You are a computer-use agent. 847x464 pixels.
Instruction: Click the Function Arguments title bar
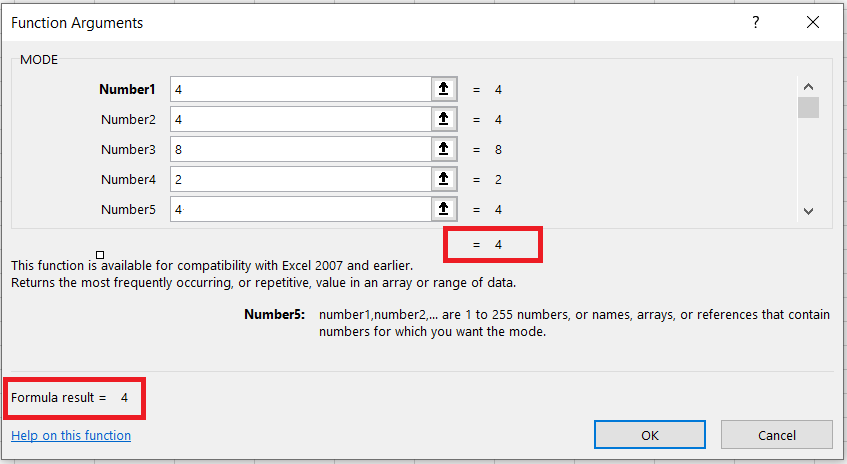tap(350, 22)
